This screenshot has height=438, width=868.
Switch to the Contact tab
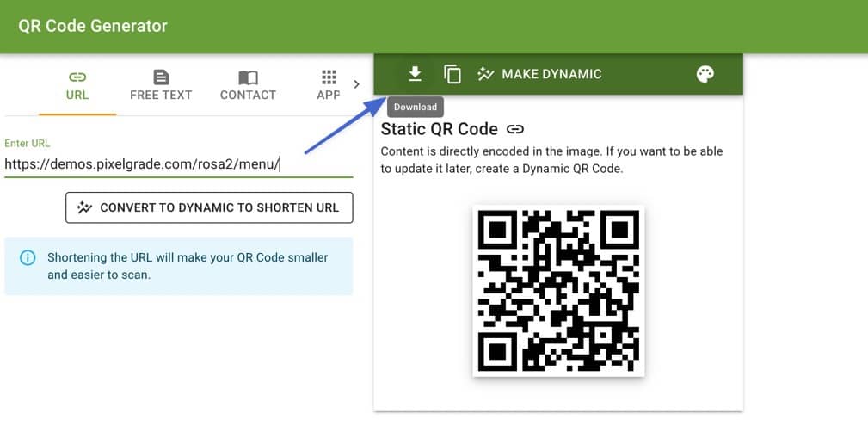click(248, 85)
